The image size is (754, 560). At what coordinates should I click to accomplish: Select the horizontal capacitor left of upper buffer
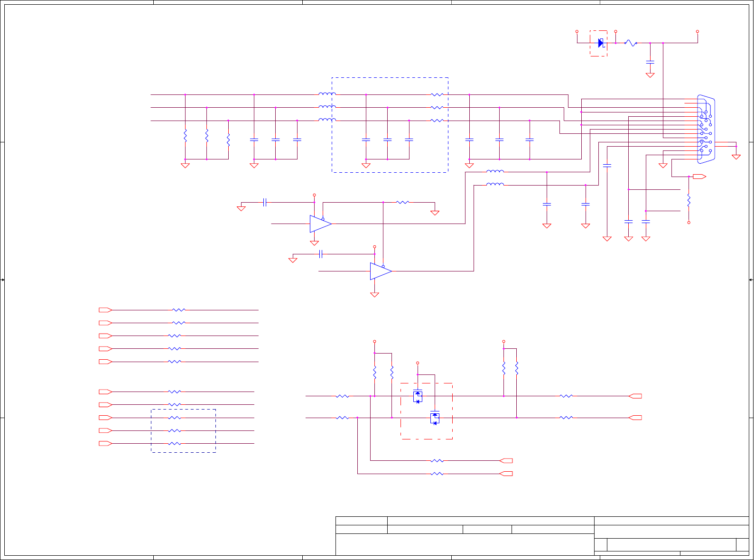(x=265, y=202)
